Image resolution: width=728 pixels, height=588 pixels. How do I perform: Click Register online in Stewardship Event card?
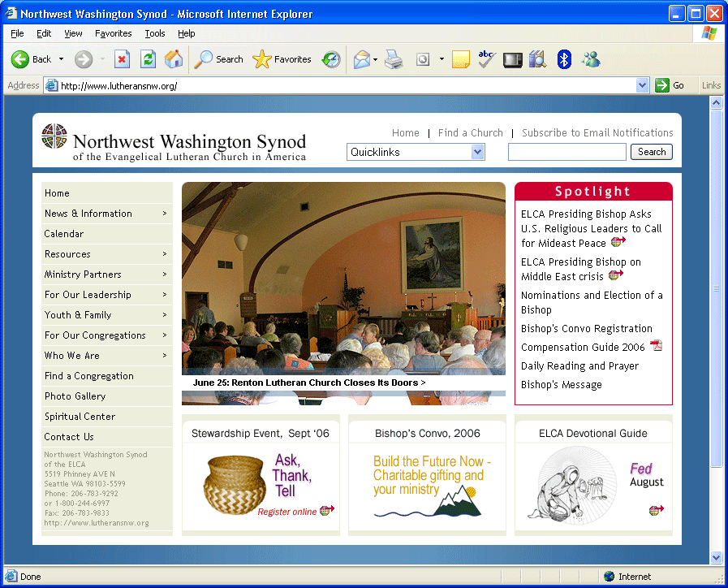[x=287, y=512]
